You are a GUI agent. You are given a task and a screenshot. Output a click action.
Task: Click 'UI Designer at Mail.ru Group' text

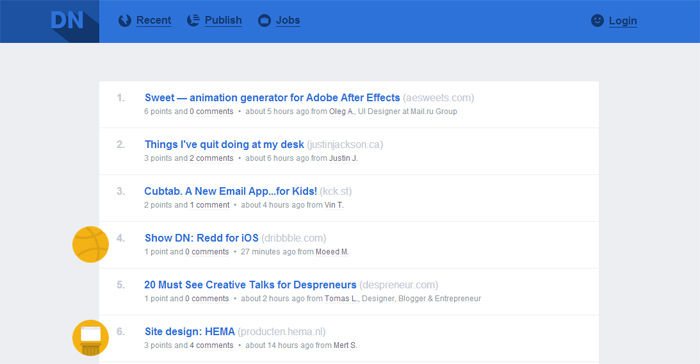(x=408, y=111)
